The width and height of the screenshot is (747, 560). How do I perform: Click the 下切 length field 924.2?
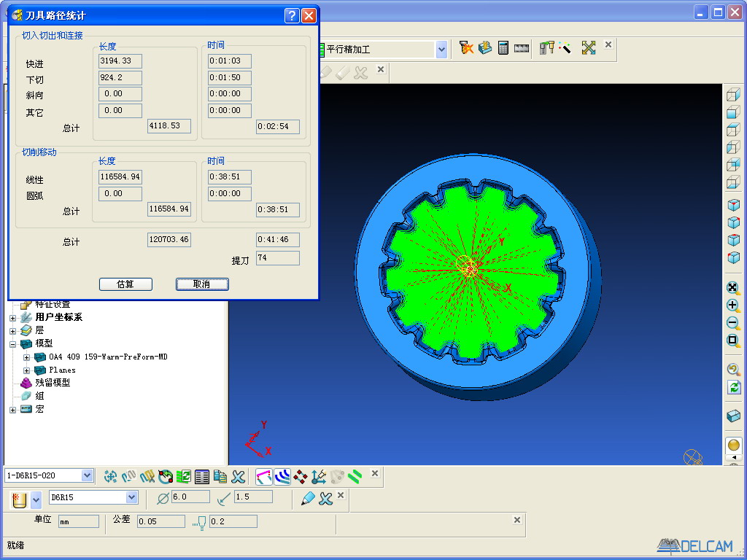pyautogui.click(x=120, y=77)
